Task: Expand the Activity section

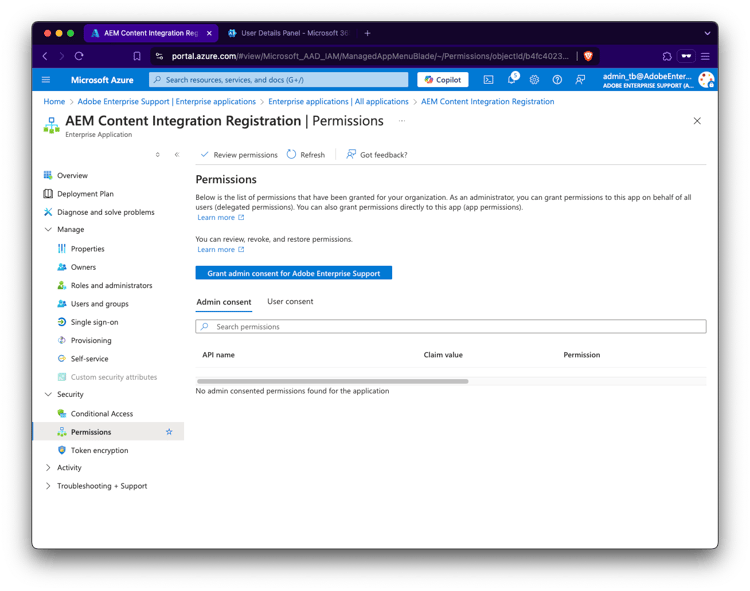Action: (48, 468)
